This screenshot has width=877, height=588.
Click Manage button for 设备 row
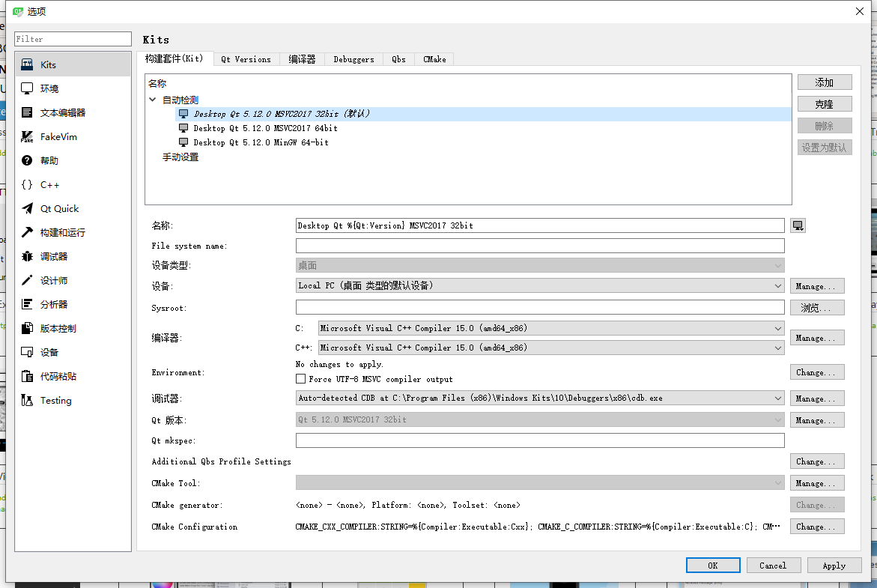817,286
